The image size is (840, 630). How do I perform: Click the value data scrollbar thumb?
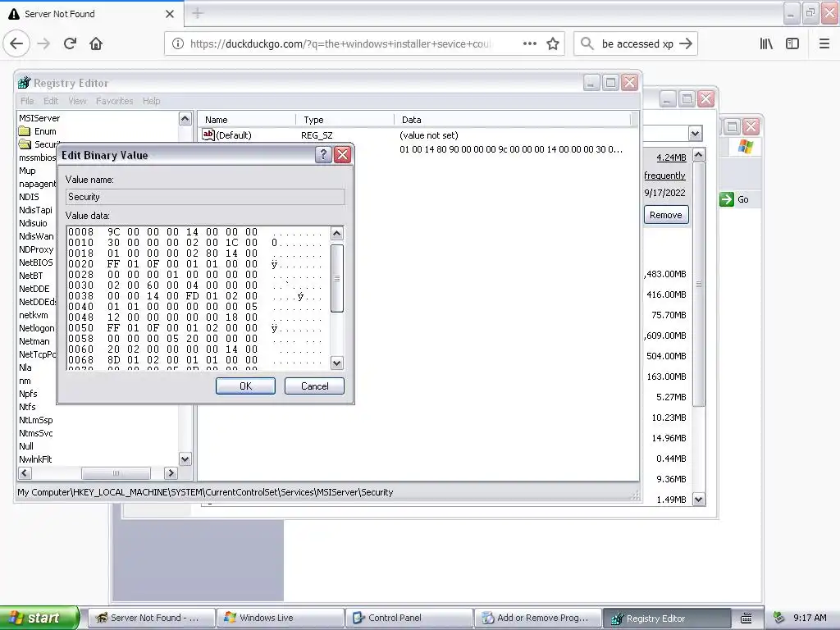[336, 278]
